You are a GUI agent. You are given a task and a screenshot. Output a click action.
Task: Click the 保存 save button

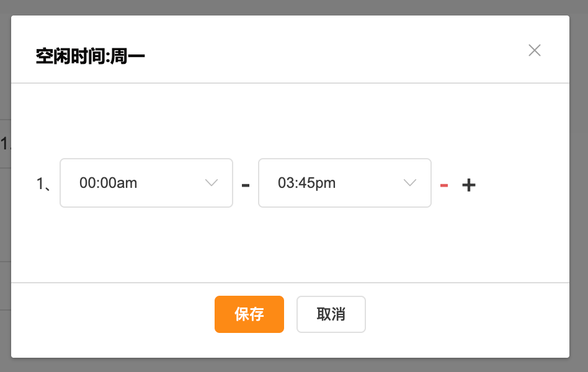[x=249, y=314]
